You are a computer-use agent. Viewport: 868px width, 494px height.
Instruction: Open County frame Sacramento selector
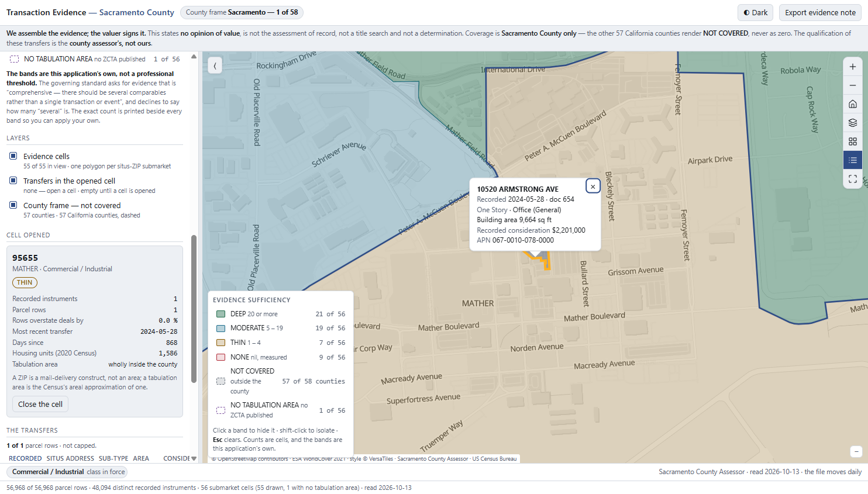tap(242, 12)
